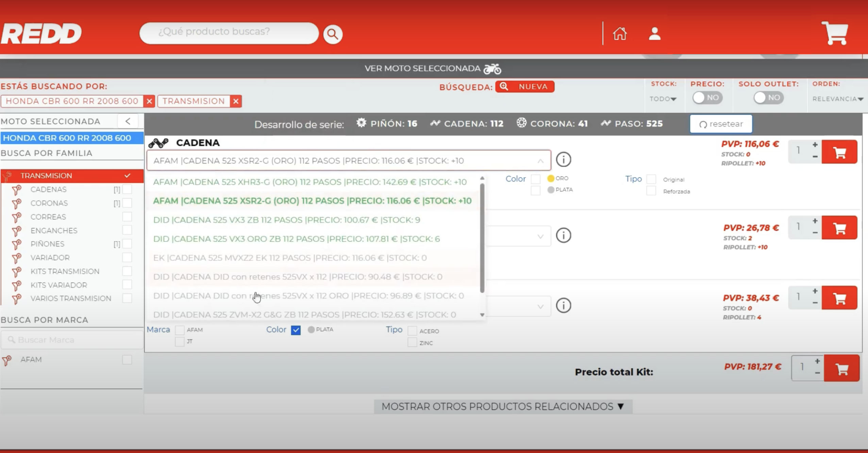Click the search magnifier icon

[x=333, y=34]
